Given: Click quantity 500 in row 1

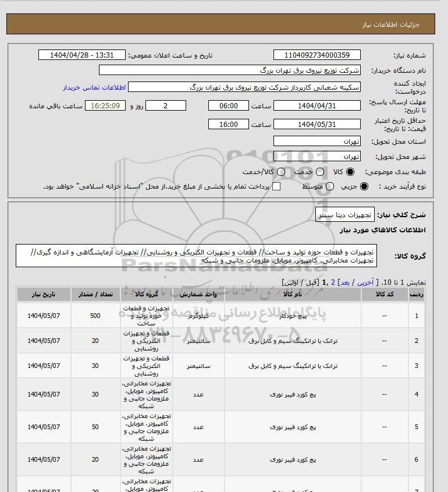Looking at the screenshot, I should point(95,316).
